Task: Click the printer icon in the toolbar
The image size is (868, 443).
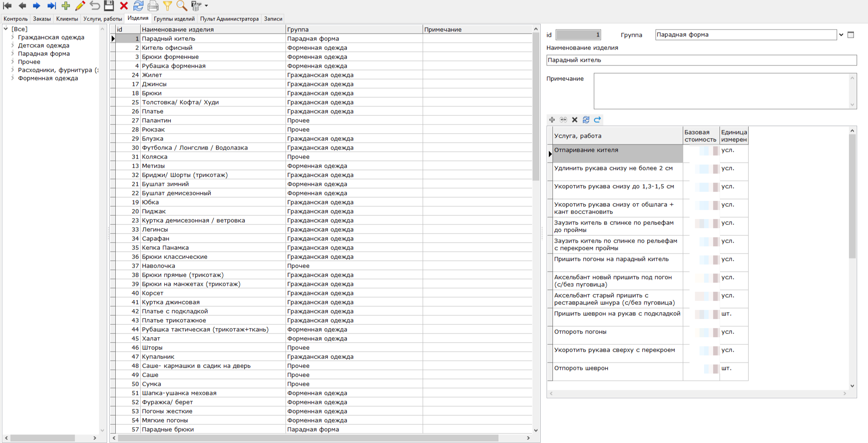Action: [153, 6]
